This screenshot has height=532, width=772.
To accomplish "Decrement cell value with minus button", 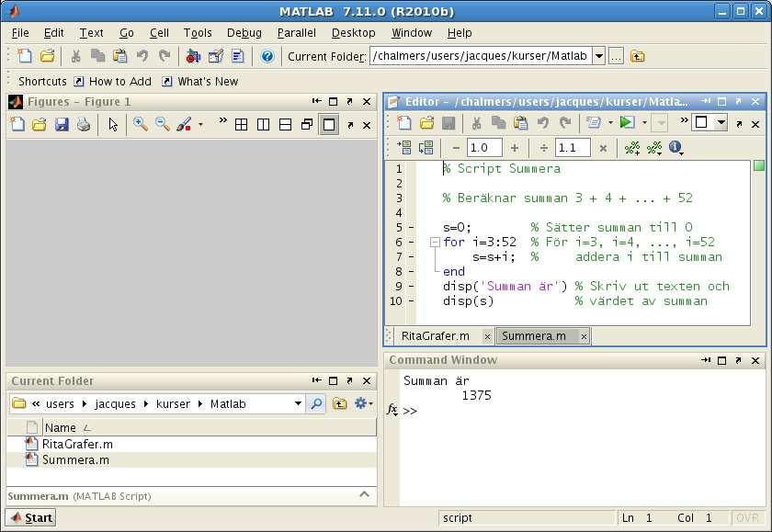I will [456, 148].
